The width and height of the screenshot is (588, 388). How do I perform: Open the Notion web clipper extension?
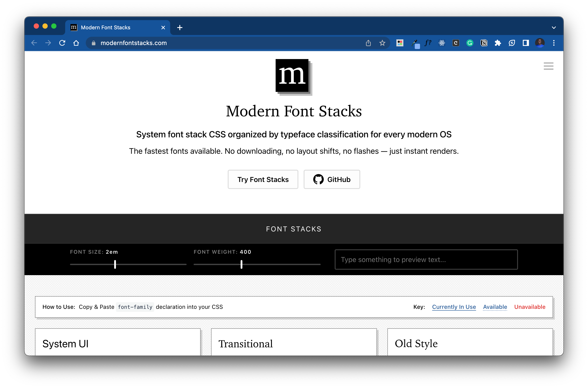point(484,43)
